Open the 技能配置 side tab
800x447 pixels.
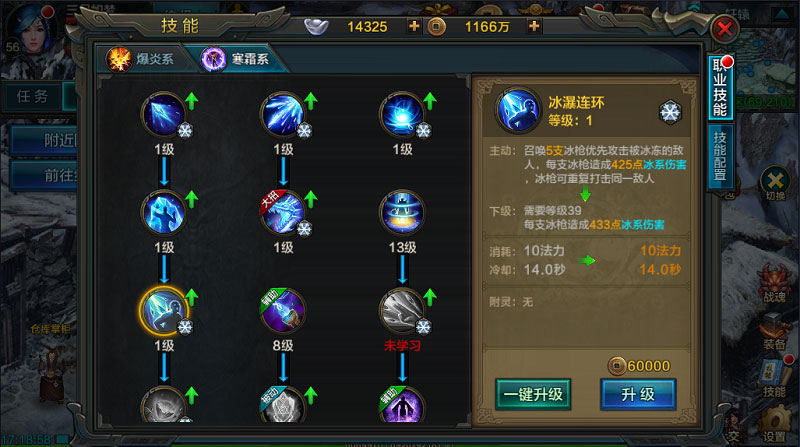(x=720, y=156)
